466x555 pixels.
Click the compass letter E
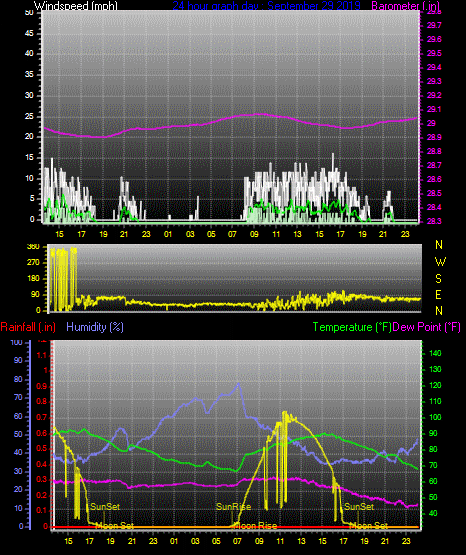pos(438,294)
